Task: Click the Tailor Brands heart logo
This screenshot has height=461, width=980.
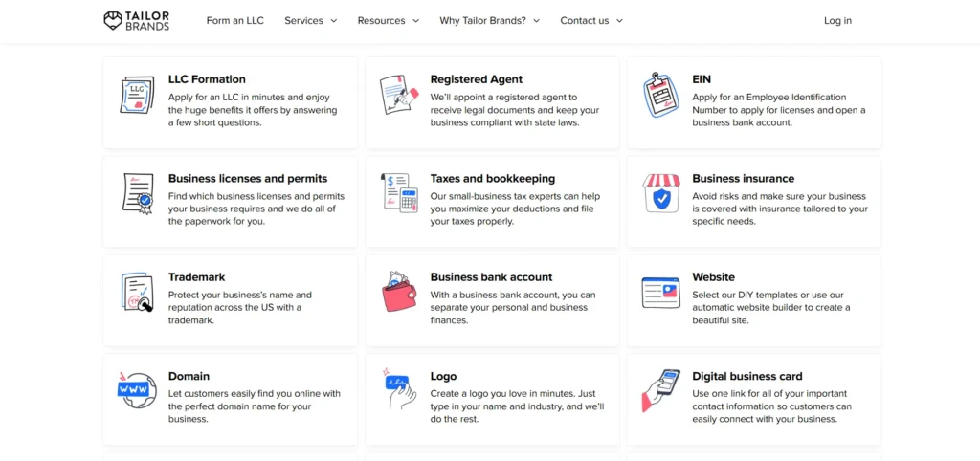Action: pyautogui.click(x=113, y=20)
